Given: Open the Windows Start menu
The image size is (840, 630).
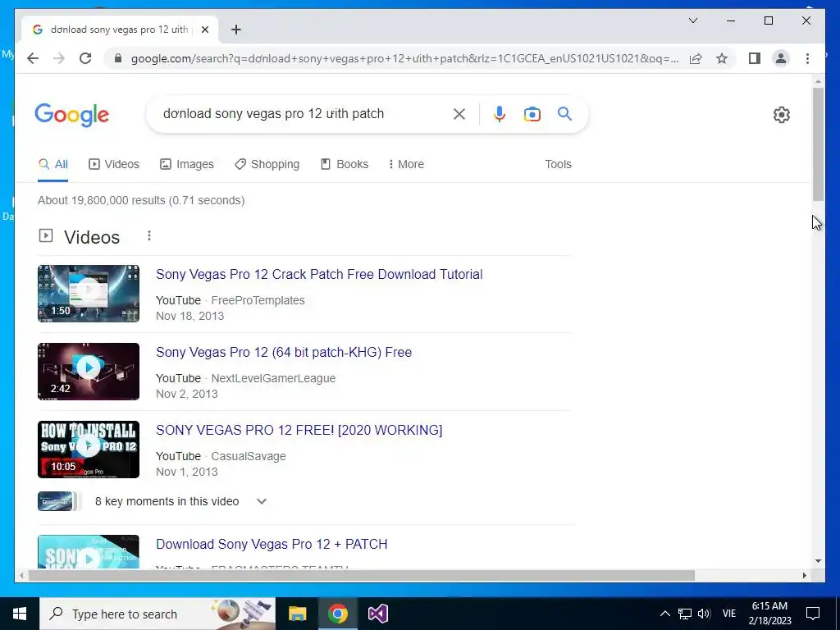Looking at the screenshot, I should (20, 614).
